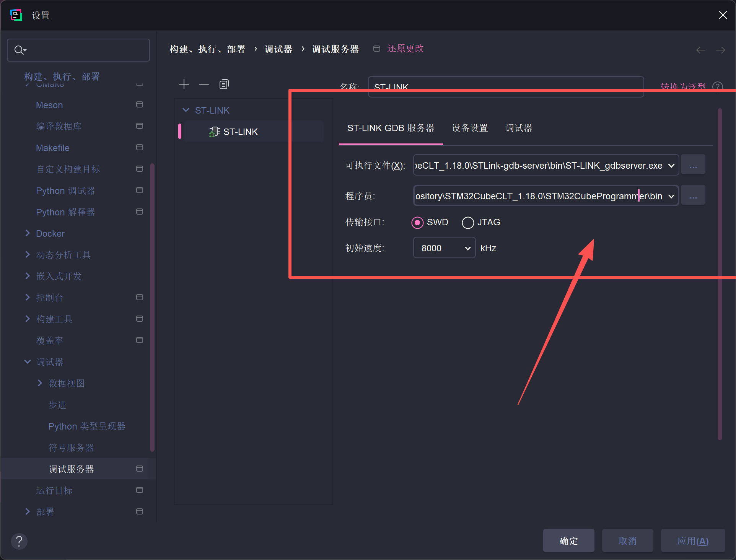Click the add debug server plus icon
The height and width of the screenshot is (560, 736).
coord(184,84)
